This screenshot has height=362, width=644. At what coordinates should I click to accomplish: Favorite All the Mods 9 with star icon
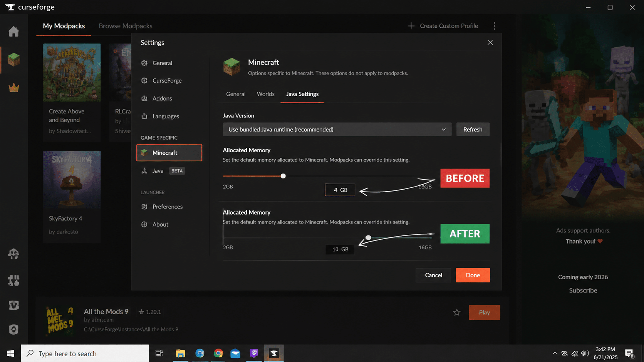point(457,312)
